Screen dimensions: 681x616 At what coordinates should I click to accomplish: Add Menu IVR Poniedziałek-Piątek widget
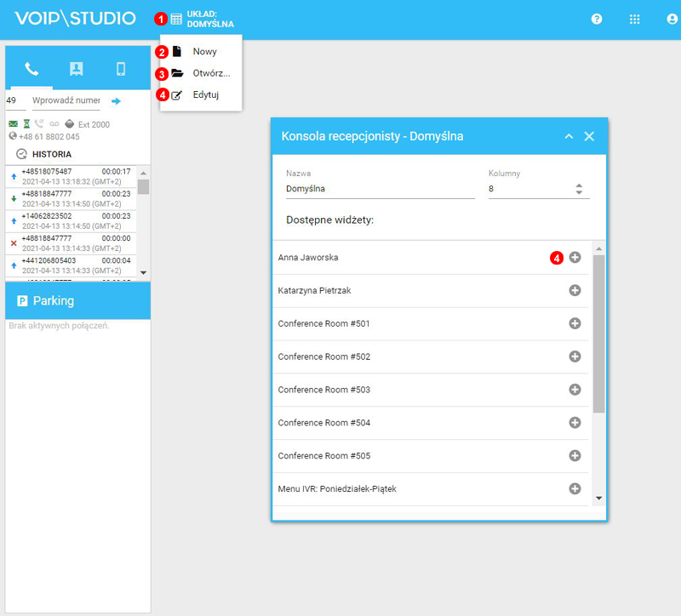[575, 488]
